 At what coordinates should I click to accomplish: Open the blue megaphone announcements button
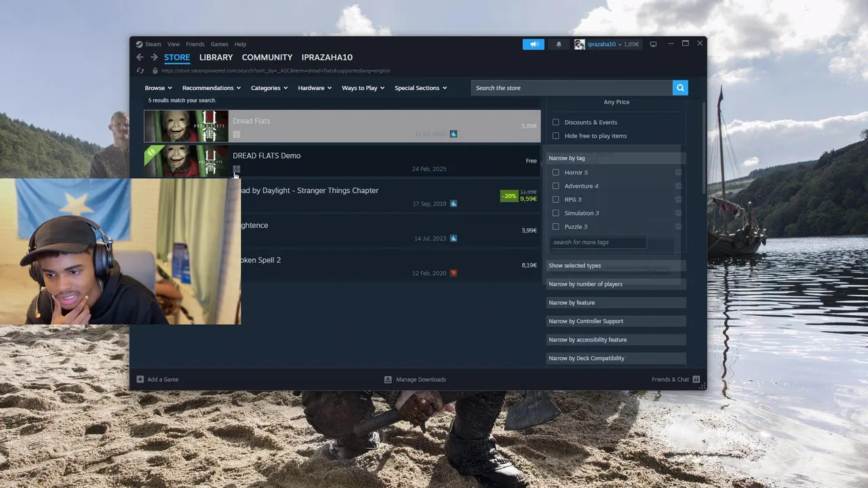534,44
